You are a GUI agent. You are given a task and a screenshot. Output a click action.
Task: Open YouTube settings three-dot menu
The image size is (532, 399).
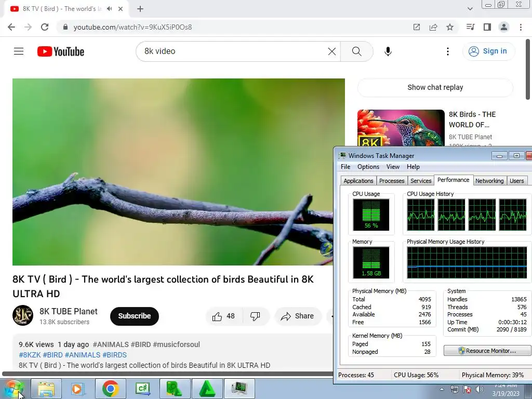(x=447, y=51)
